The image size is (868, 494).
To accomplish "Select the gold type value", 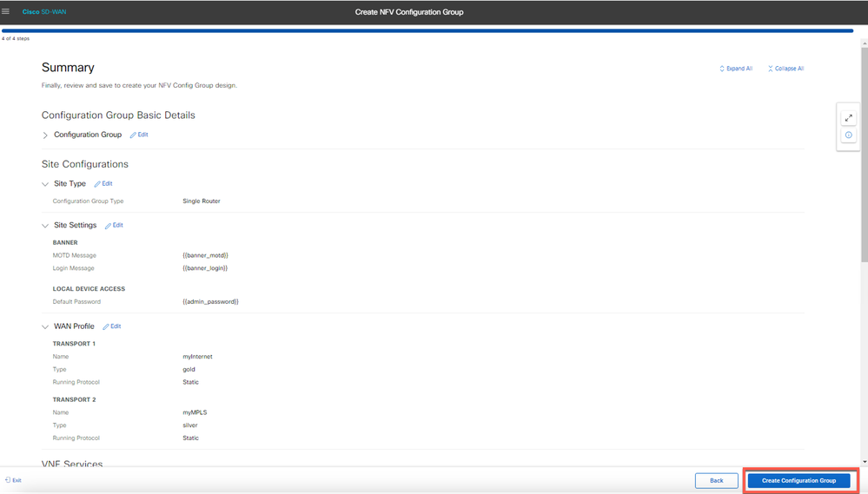I will (189, 370).
